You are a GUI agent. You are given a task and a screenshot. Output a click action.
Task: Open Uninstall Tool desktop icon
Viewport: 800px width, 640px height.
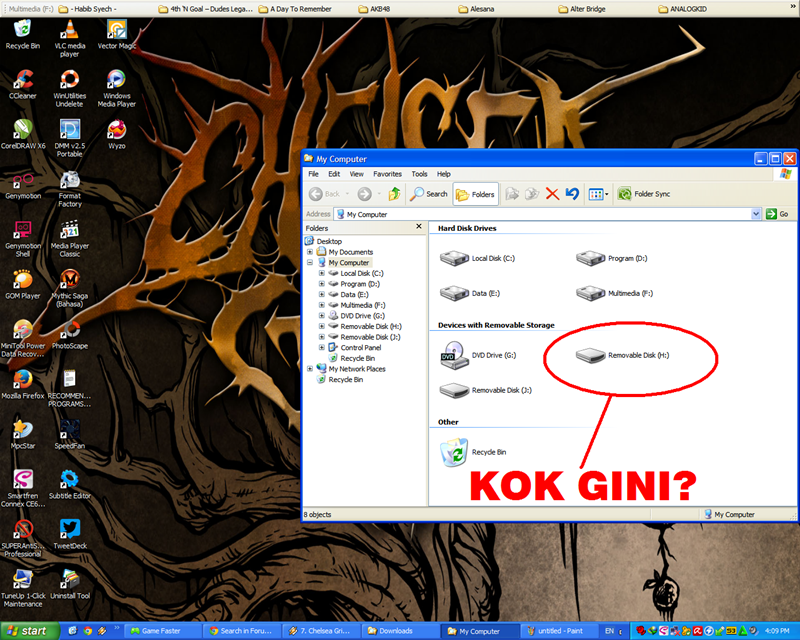point(69,584)
